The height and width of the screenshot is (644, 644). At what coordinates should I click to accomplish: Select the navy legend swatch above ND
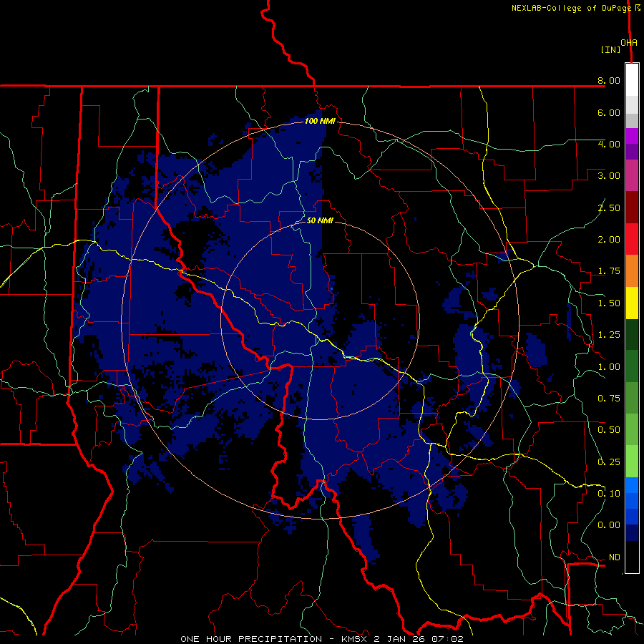(x=632, y=533)
